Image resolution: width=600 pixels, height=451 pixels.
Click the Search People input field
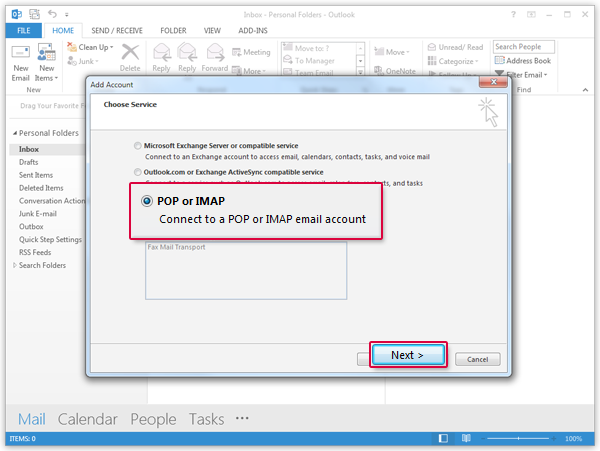point(524,47)
